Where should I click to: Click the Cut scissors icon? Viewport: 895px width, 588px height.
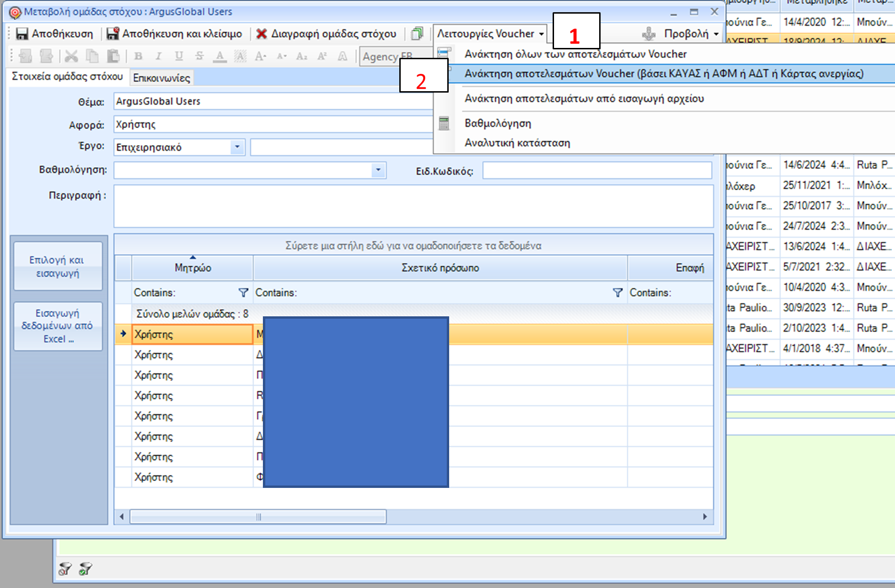[x=71, y=56]
